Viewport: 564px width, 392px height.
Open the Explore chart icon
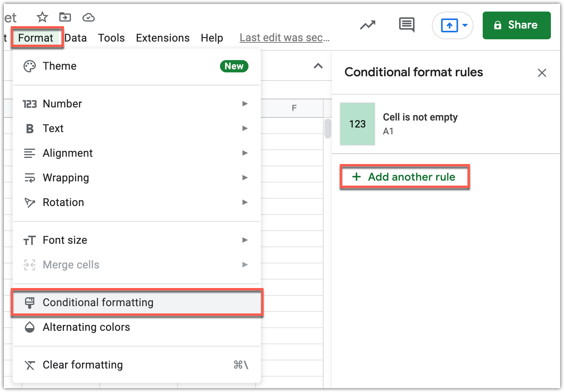[367, 25]
